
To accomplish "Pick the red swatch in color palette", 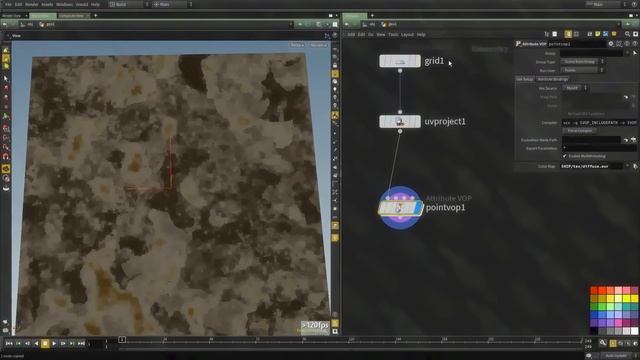I will [594, 290].
